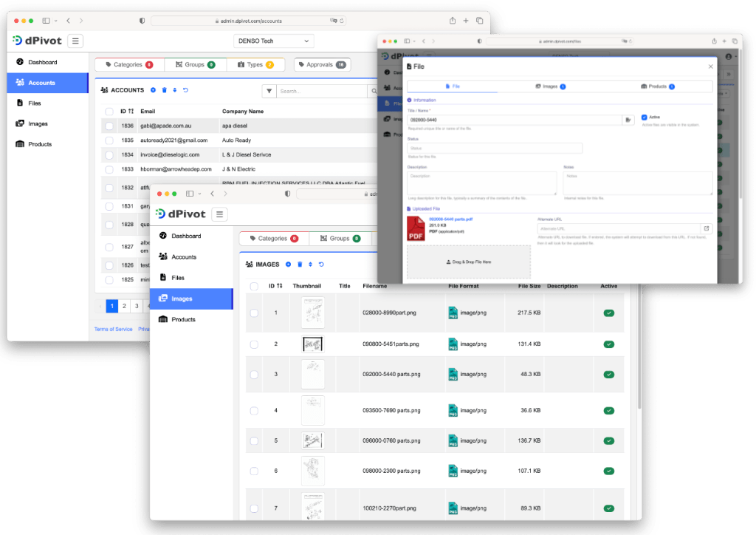Open new tab in Accounts browser window

[x=466, y=21]
